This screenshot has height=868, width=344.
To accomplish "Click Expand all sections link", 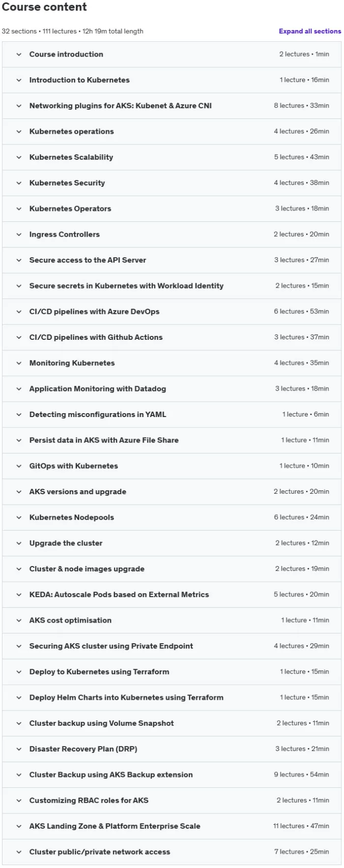I will click(310, 31).
